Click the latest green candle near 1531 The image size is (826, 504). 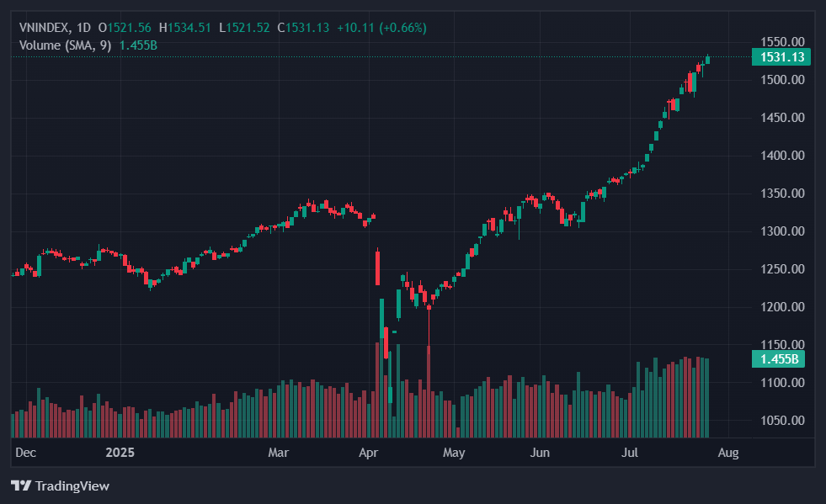point(707,60)
